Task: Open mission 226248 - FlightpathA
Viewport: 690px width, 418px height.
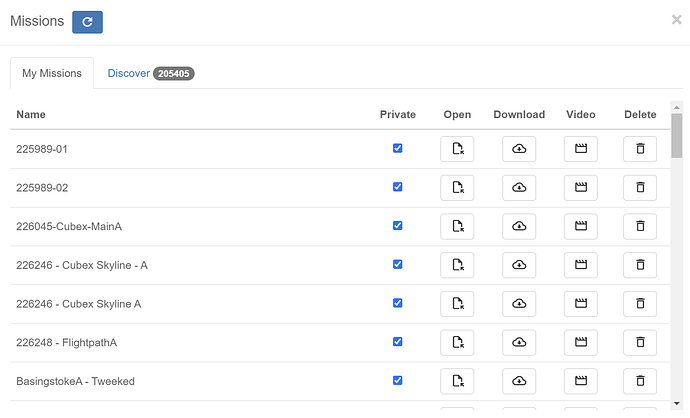Action: pyautogui.click(x=457, y=342)
